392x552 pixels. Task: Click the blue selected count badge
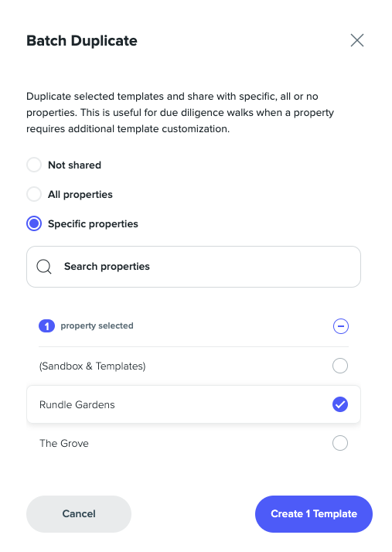[x=46, y=326]
